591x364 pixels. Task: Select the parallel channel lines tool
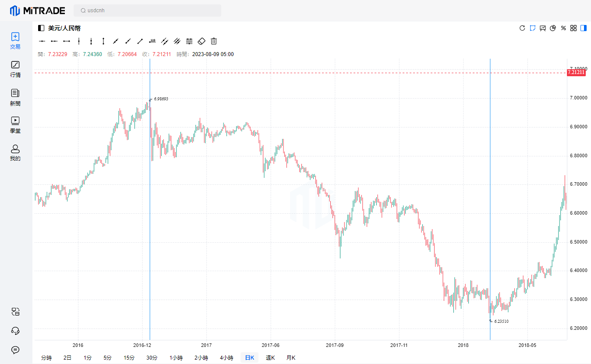tap(177, 41)
